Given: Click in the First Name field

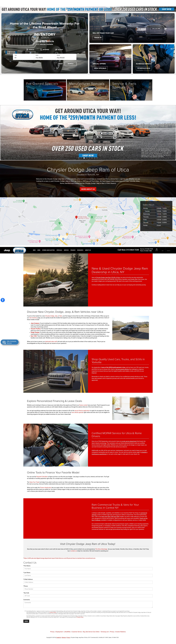Looking at the screenshot, I should (x=88, y=569).
